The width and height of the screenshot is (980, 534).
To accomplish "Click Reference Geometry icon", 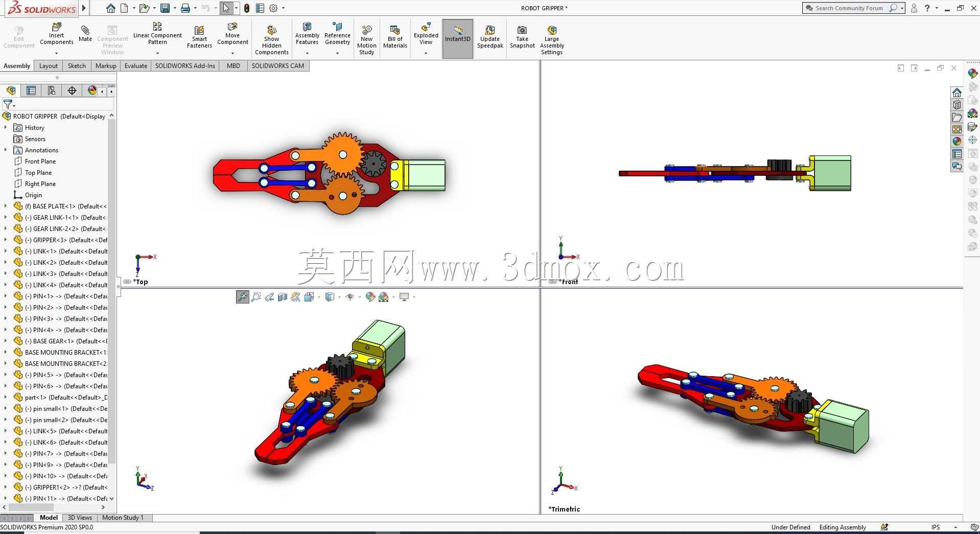I will 337,34.
